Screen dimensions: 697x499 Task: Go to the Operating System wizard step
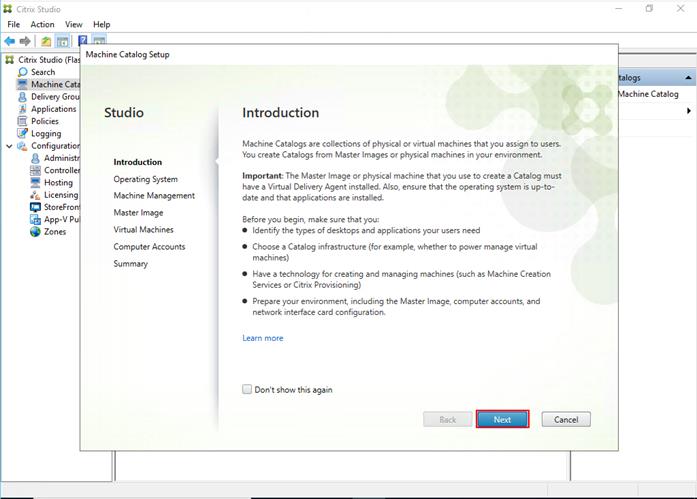tap(145, 179)
